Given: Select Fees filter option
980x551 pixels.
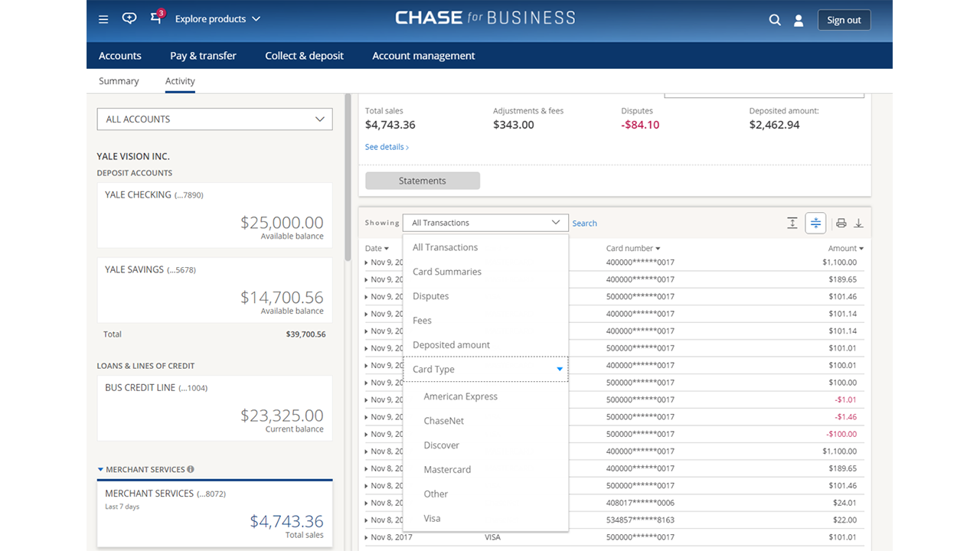Looking at the screenshot, I should (485, 321).
